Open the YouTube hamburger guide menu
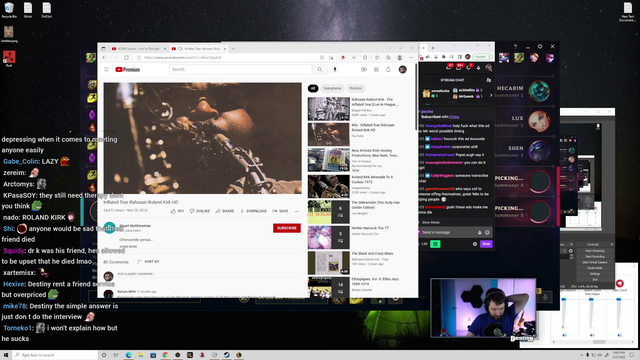This screenshot has height=360, width=640. click(x=107, y=69)
